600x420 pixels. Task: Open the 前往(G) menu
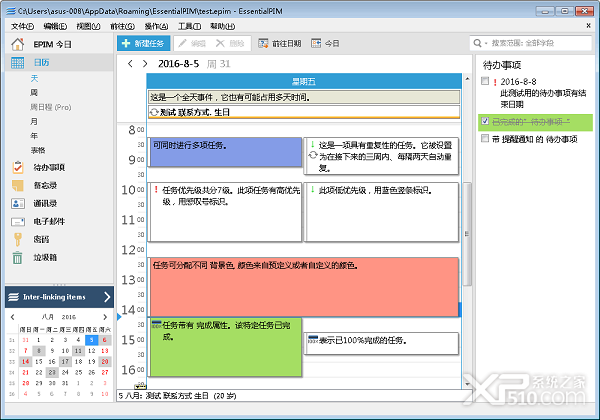[122, 26]
